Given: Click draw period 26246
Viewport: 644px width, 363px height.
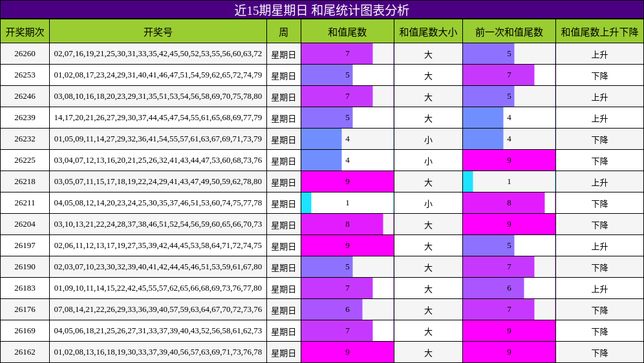Looking at the screenshot, I should (x=25, y=96).
